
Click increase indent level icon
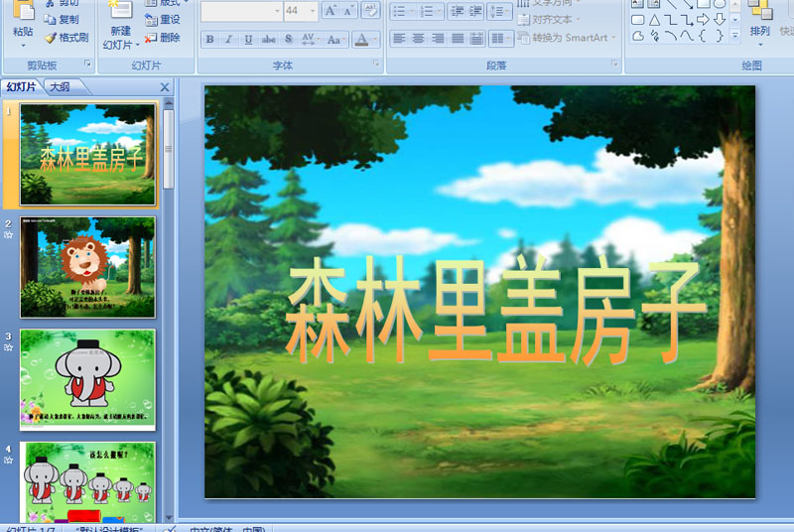coord(475,11)
